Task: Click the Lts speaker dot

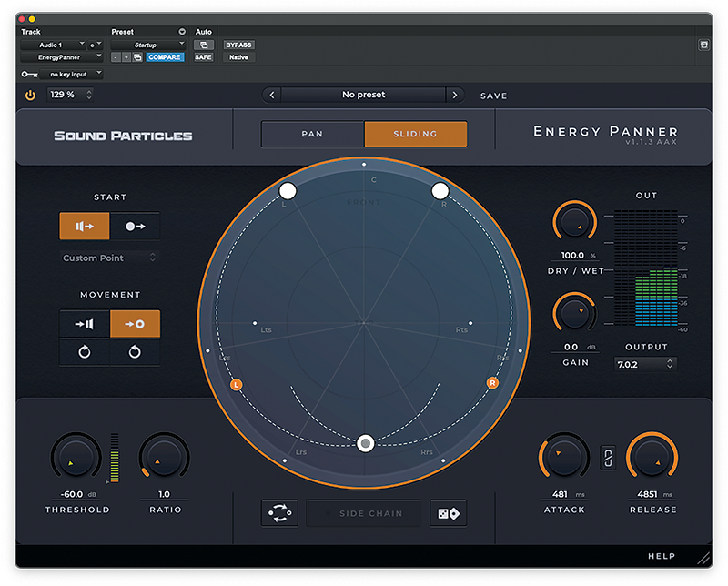Action: coord(255,323)
